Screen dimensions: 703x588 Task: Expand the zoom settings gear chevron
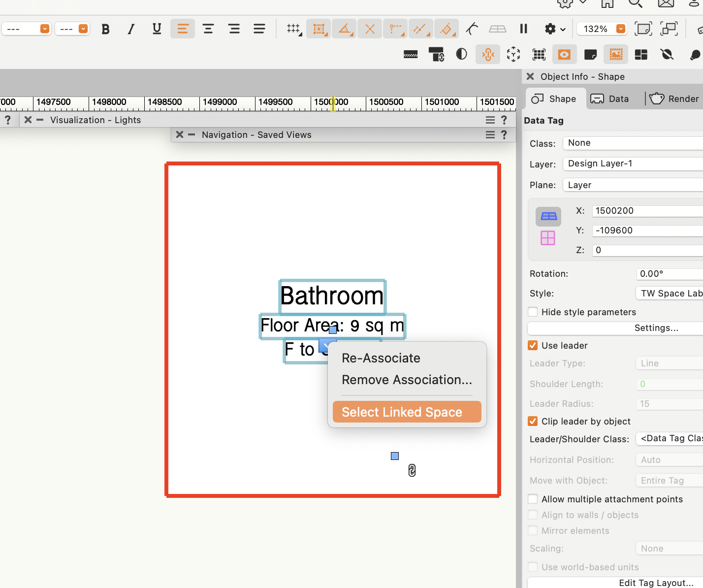pyautogui.click(x=563, y=29)
